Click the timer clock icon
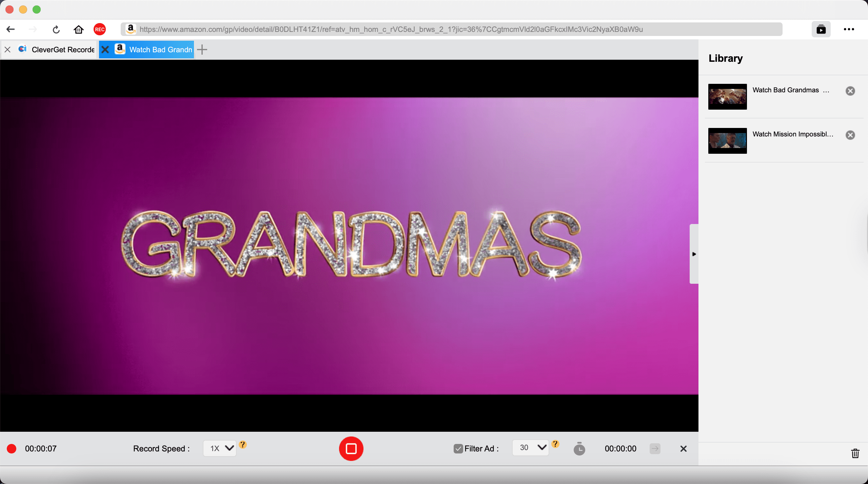The height and width of the screenshot is (484, 868). (579, 449)
